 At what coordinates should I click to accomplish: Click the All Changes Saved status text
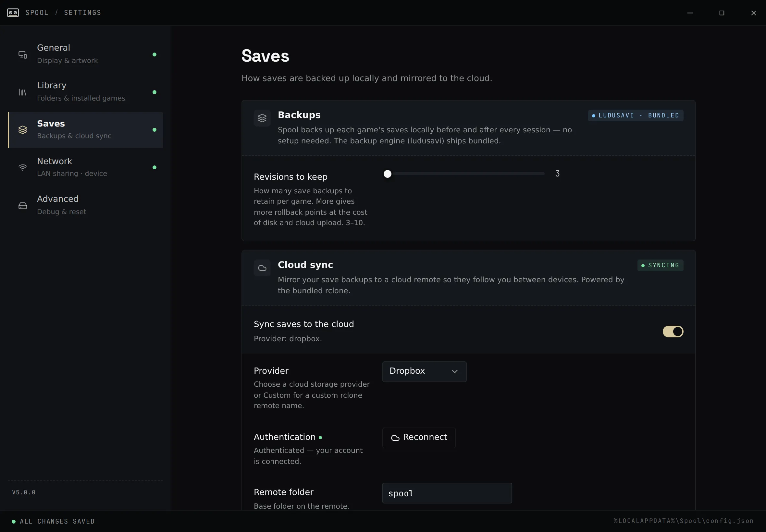(57, 522)
